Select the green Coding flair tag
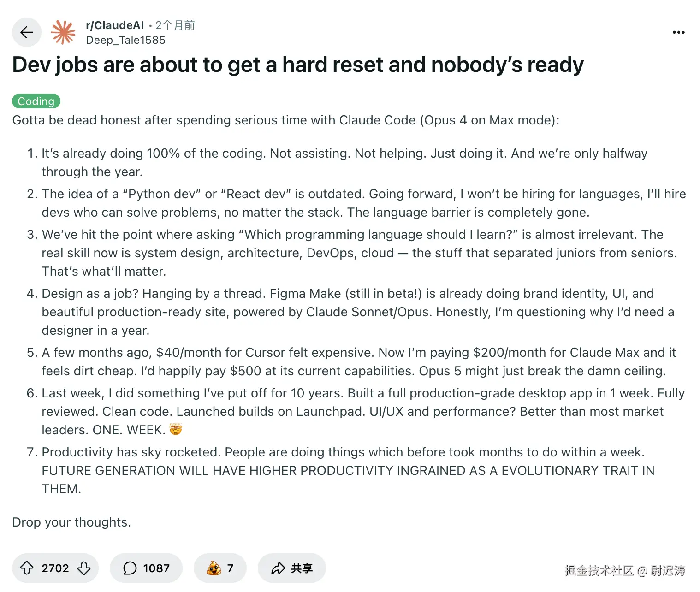The width and height of the screenshot is (700, 592). 36,101
